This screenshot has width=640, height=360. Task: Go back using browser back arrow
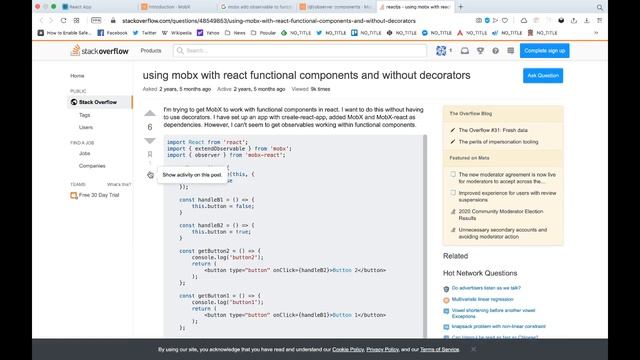(x=41, y=20)
